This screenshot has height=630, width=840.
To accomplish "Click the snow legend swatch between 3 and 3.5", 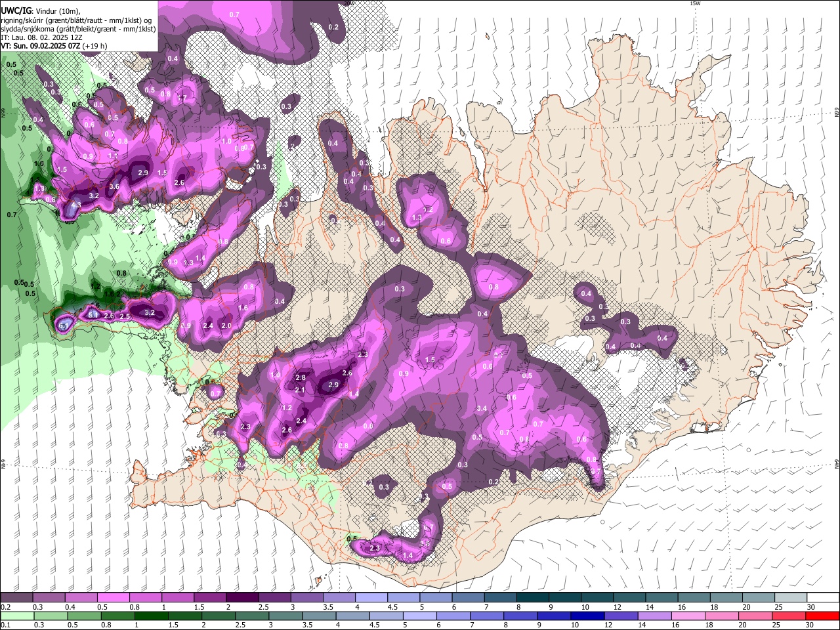I will 306,597.
